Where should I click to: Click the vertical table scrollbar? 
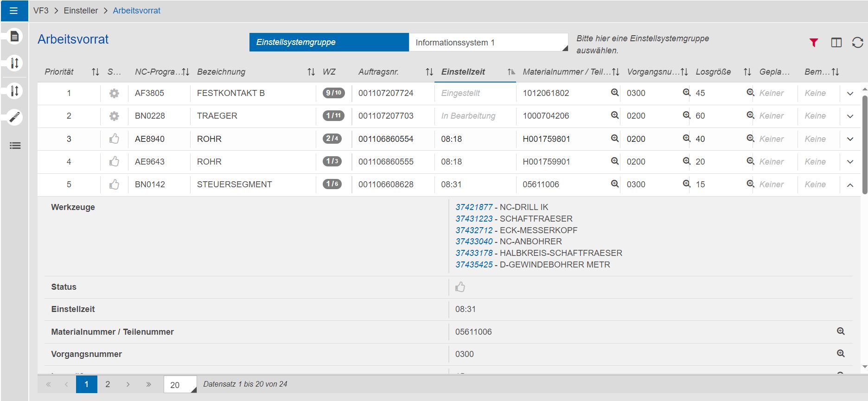click(864, 144)
